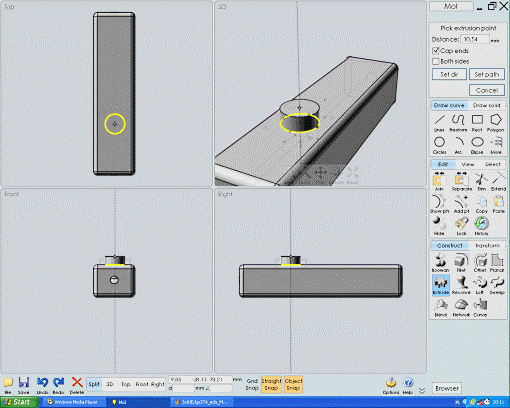Open the Browser button

pyautogui.click(x=447, y=388)
